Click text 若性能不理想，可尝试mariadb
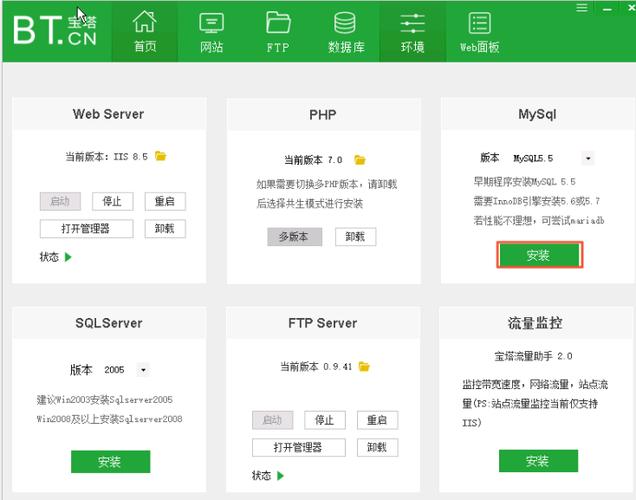This screenshot has width=636, height=500. tap(539, 221)
